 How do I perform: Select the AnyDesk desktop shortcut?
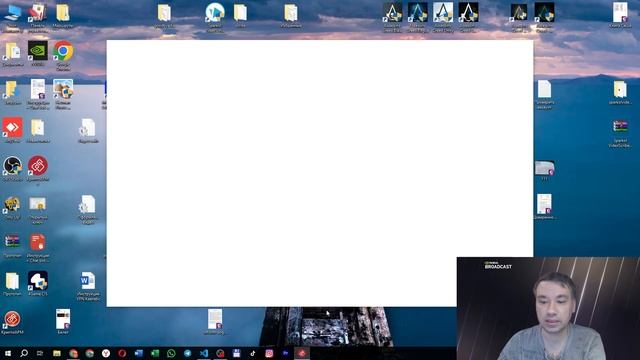pos(12,130)
